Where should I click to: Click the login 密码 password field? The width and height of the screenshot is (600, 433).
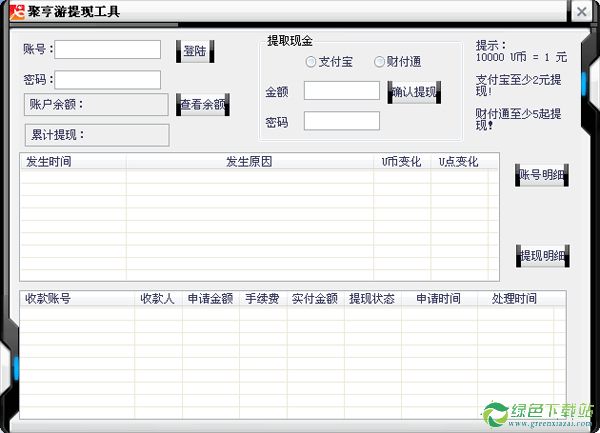pyautogui.click(x=108, y=80)
